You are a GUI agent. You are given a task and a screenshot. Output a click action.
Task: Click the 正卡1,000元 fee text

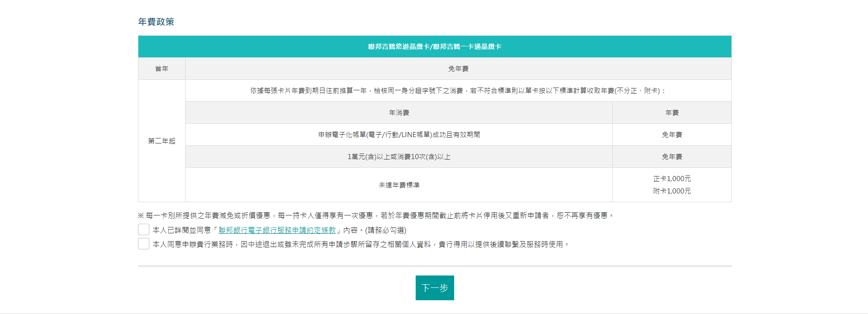click(x=672, y=179)
